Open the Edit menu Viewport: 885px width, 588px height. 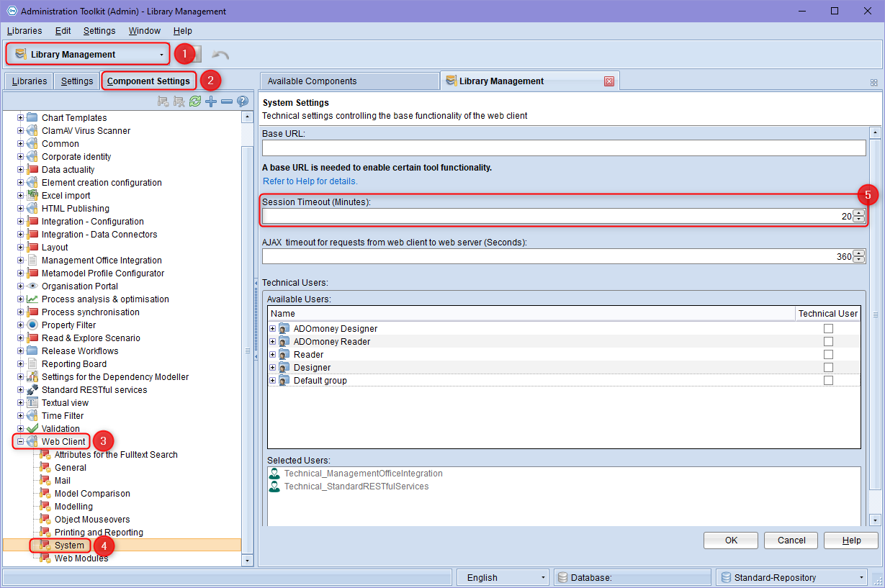pyautogui.click(x=63, y=31)
